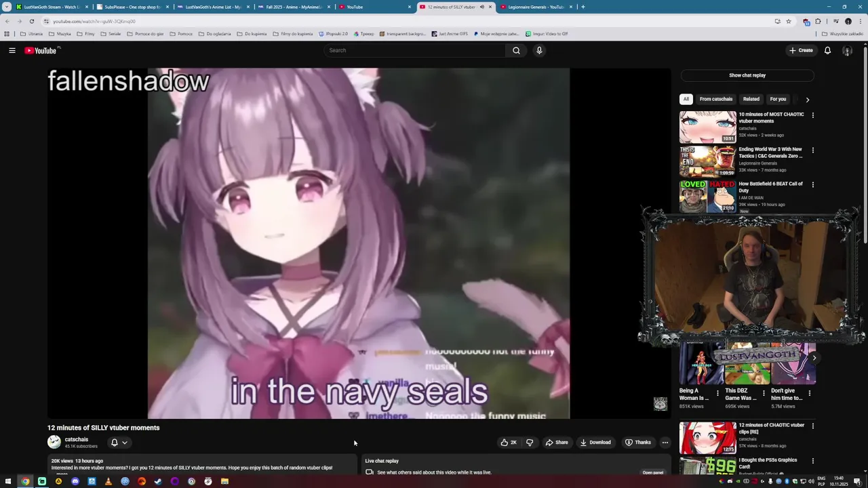Open Imgur Video to GIF bookmark
The image size is (868, 488).
547,33
